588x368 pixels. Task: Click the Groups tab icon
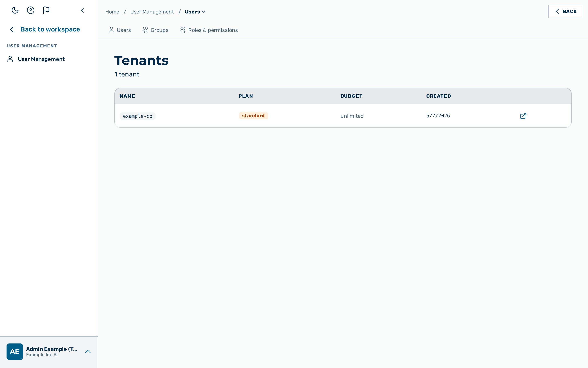(x=145, y=30)
